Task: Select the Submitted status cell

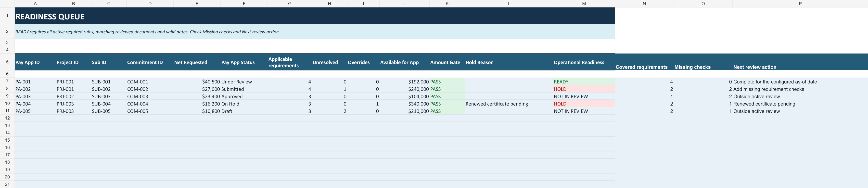Action: [244, 89]
